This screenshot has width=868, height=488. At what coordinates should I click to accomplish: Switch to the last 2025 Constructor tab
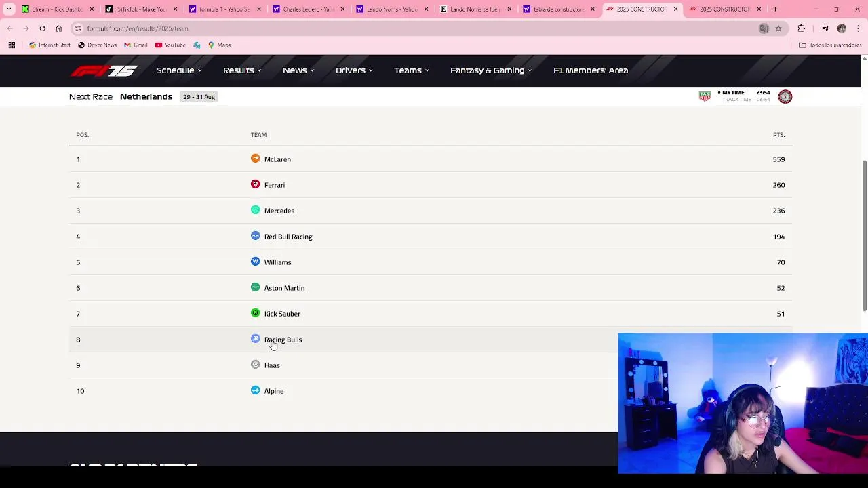tap(724, 9)
